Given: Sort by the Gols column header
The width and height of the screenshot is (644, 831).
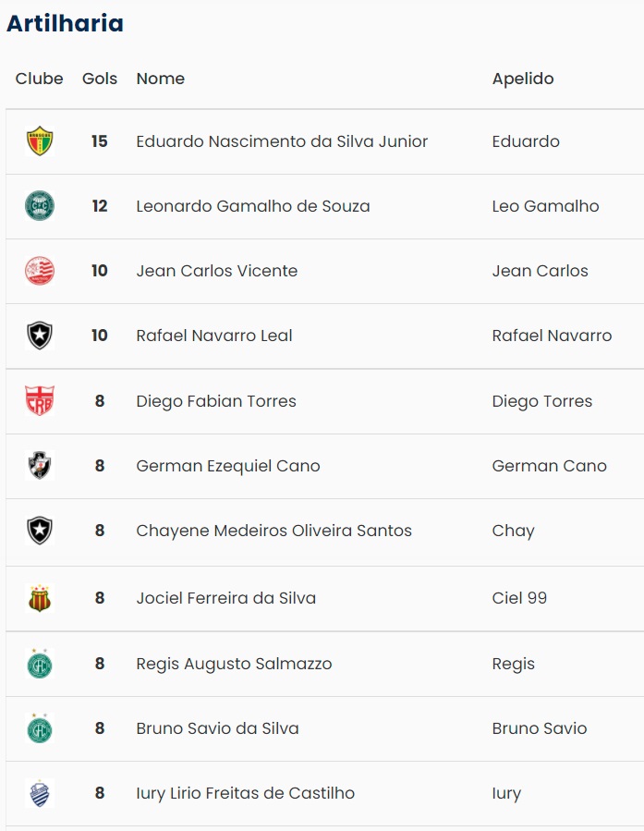Looking at the screenshot, I should 100,79.
